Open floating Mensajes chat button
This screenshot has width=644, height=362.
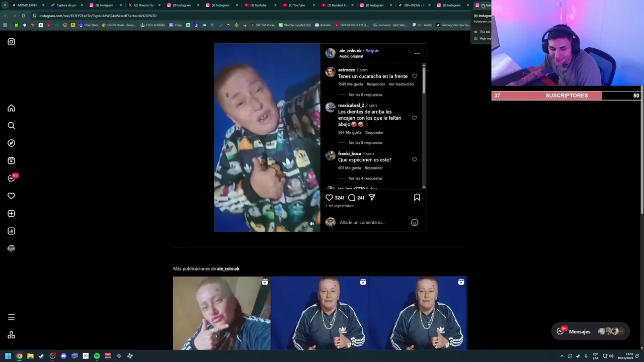590,331
